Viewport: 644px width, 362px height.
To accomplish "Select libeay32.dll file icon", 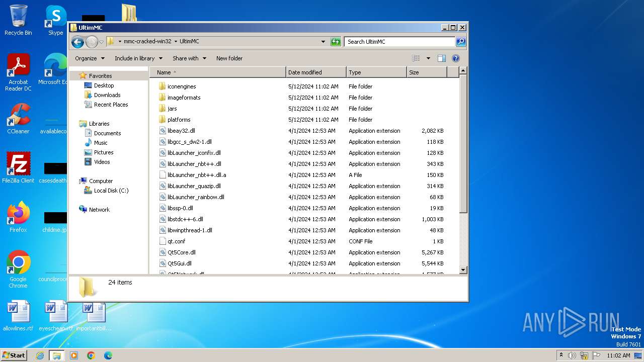I will click(x=162, y=131).
